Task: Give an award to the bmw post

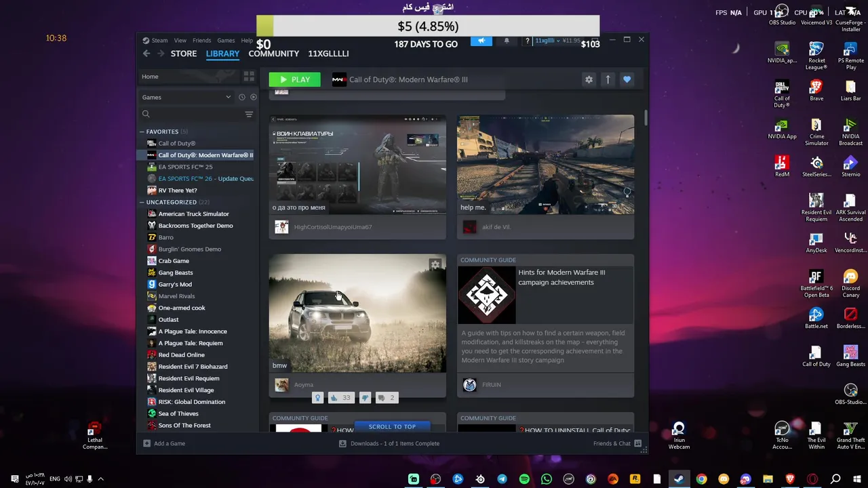Action: point(317,398)
